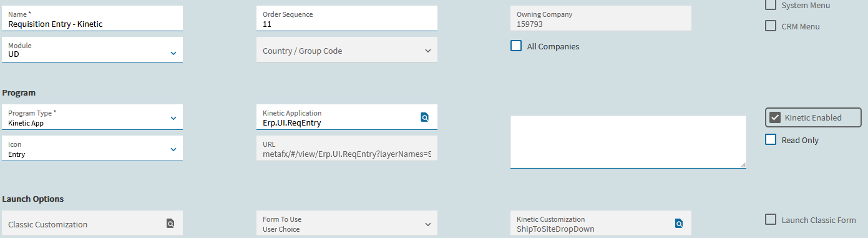Open Kinetic Customization lookup icon

coord(679,224)
